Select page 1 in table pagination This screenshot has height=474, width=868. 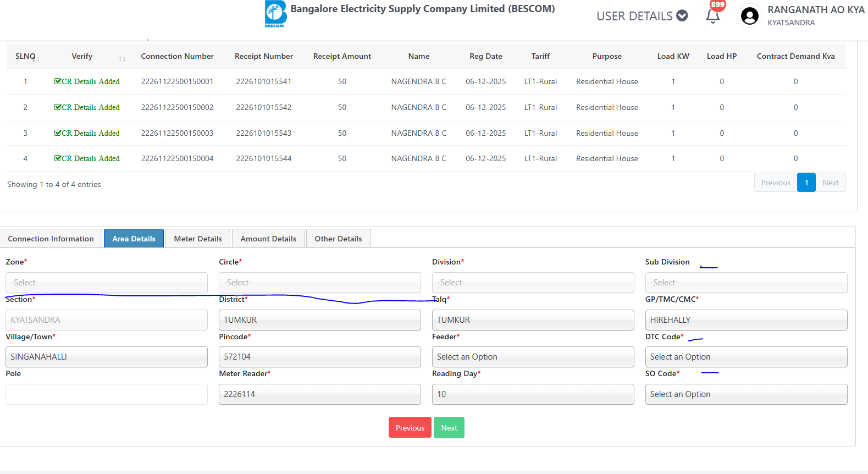pos(806,183)
